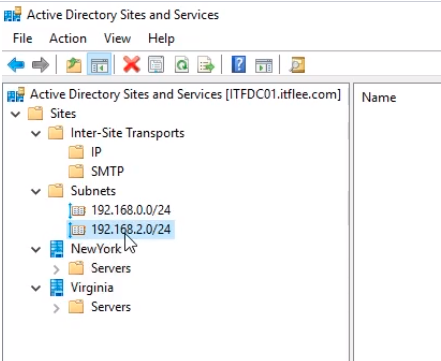Image resolution: width=441 pixels, height=361 pixels.
Task: Select the root ITFDC01.itflee.com tree label
Action: coord(186,95)
